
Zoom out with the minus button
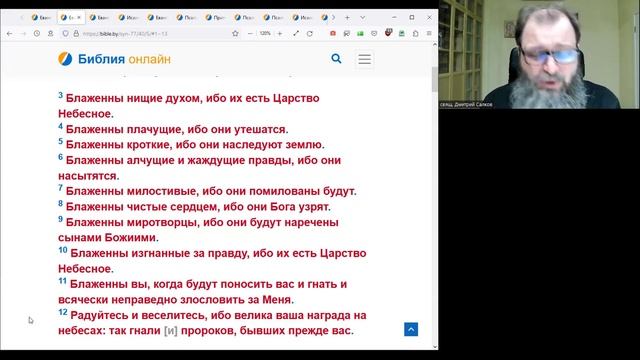(250, 33)
